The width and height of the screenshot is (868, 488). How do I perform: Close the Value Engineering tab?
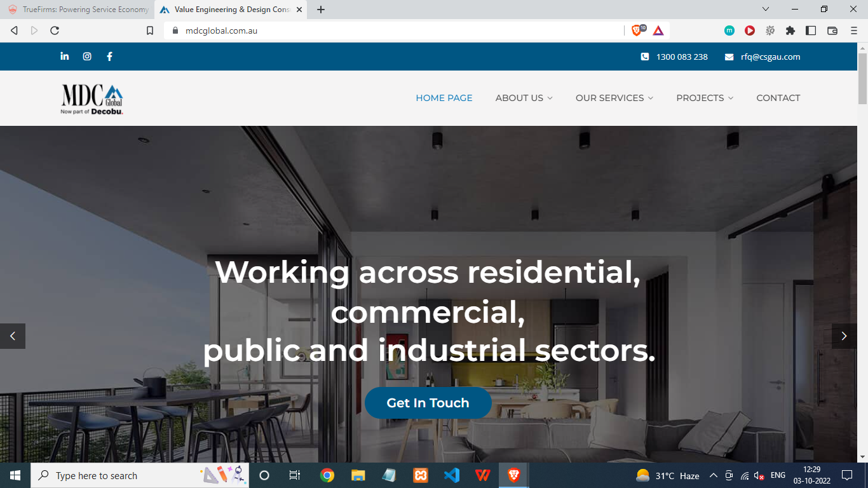(x=299, y=10)
